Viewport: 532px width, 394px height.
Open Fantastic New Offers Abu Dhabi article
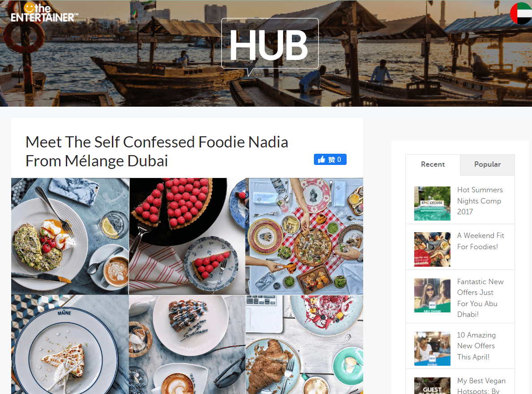point(480,298)
